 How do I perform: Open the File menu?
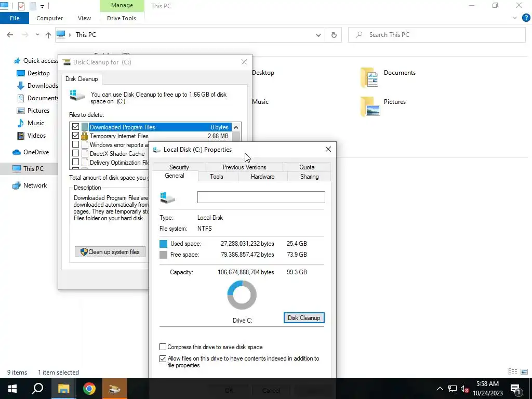15,18
